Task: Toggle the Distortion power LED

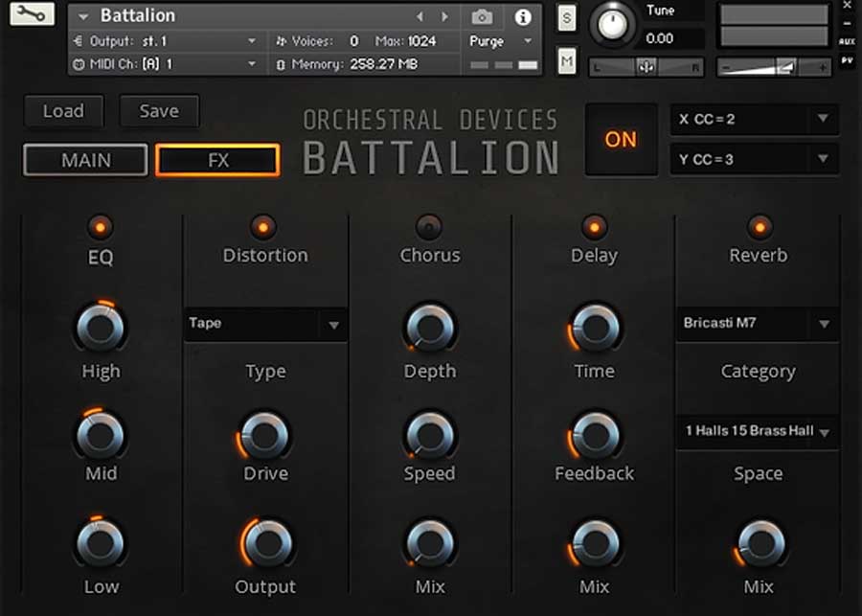Action: tap(263, 227)
